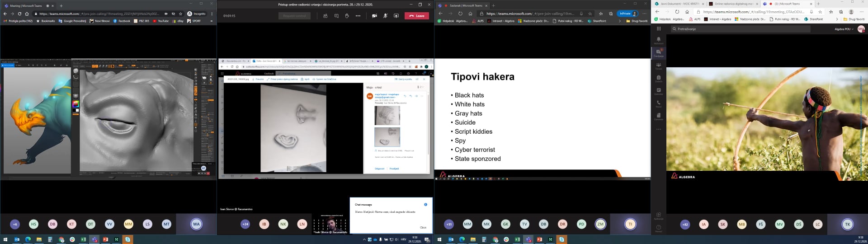The height and width of the screenshot is (244, 868).
Task: Open Google Prevoditelj bookmark in Chrome
Action: tap(72, 21)
